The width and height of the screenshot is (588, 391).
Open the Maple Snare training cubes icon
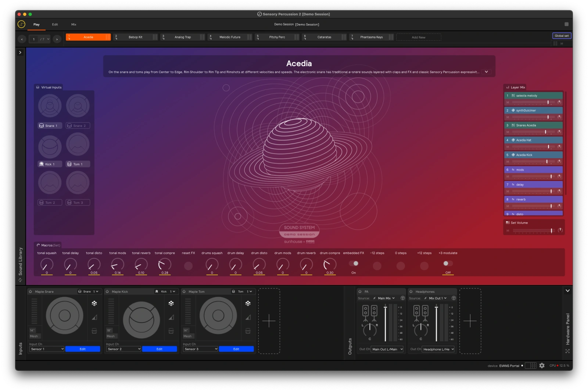pyautogui.click(x=94, y=303)
